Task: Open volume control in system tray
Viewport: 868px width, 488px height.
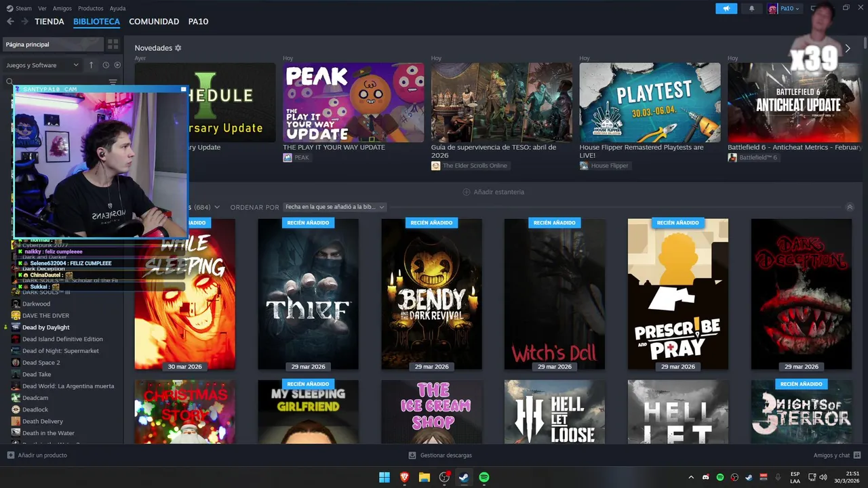Action: [x=823, y=477]
